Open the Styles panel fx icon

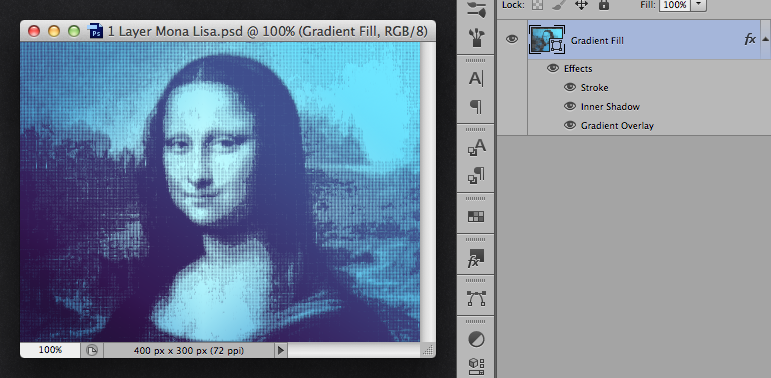pos(476,258)
